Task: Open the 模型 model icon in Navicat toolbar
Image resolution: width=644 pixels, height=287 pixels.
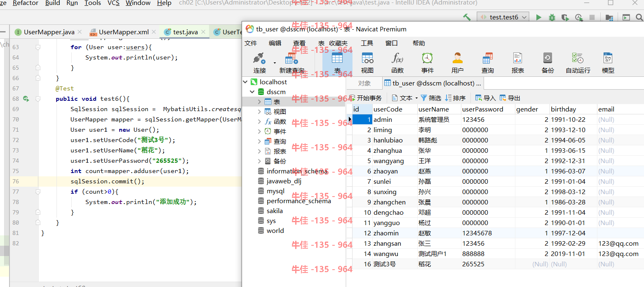Action: [x=608, y=58]
